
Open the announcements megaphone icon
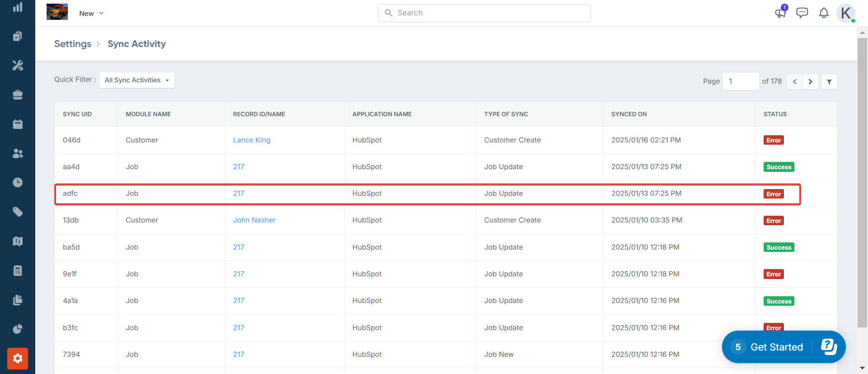coord(781,12)
